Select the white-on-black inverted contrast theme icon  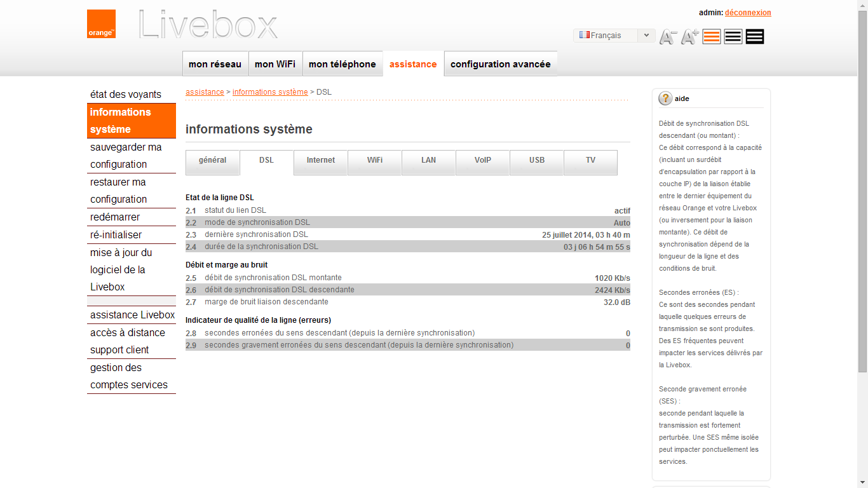pos(755,37)
